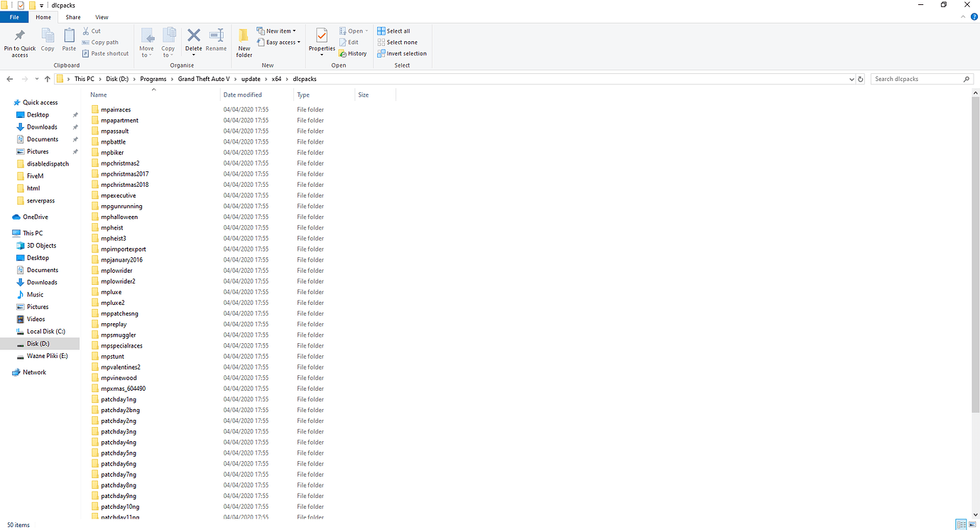Click the Cut command
The height and width of the screenshot is (530, 980).
point(92,31)
